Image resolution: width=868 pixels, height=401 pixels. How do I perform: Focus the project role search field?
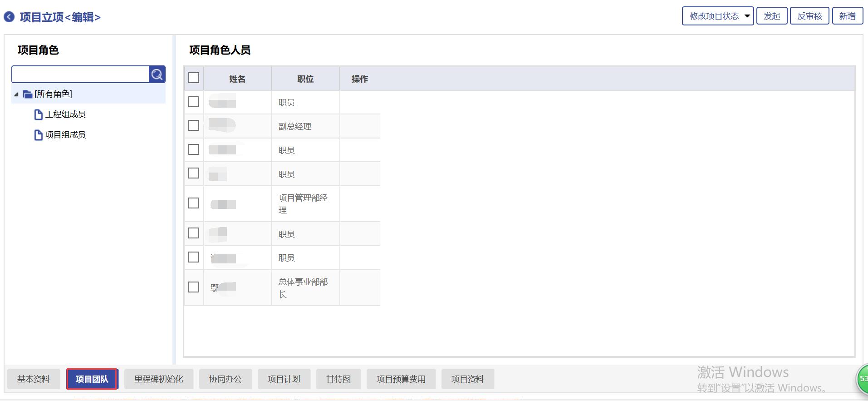coord(80,74)
